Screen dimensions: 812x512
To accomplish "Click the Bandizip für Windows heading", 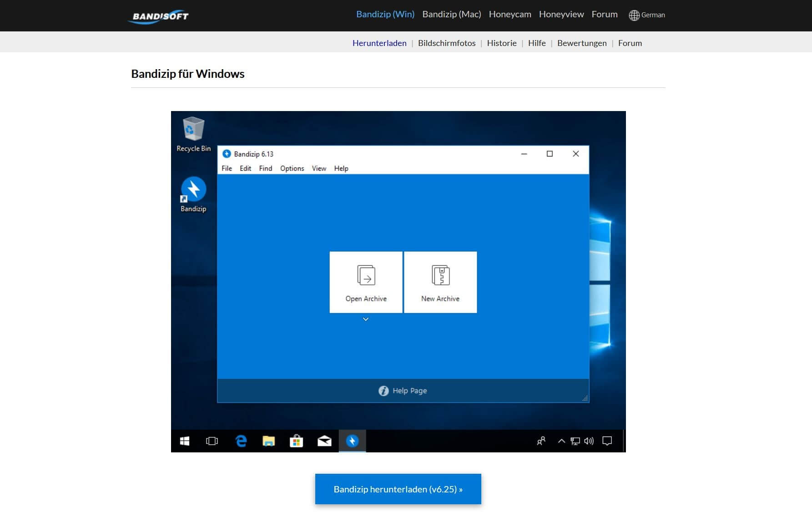I will coord(188,74).
